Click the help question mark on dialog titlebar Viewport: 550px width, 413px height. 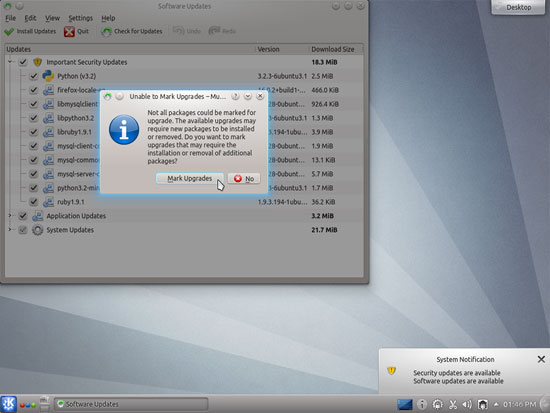tap(235, 96)
